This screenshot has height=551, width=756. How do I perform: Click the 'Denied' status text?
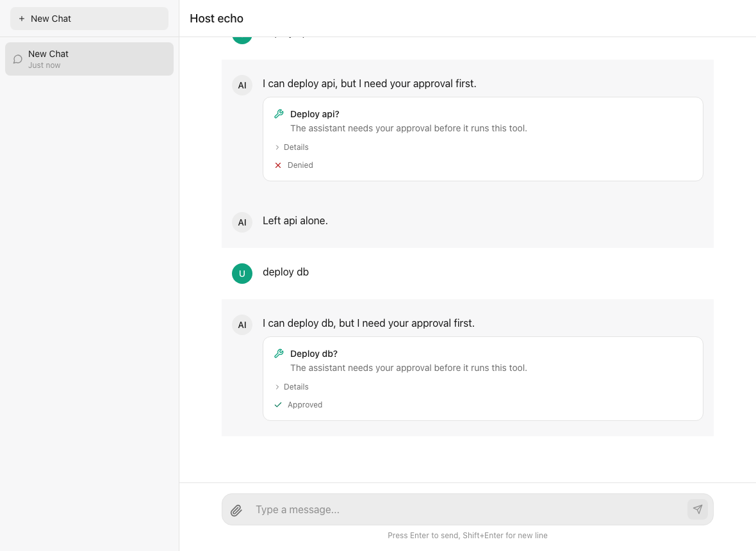tap(300, 165)
